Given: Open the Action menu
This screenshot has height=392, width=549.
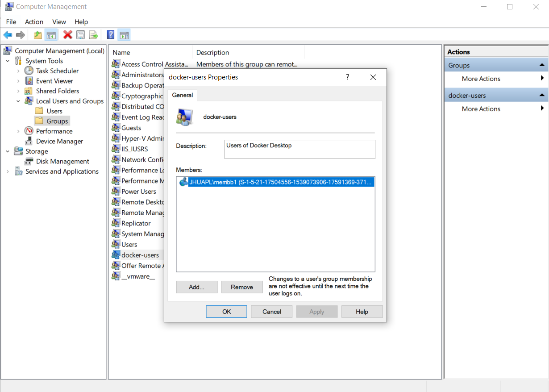Looking at the screenshot, I should (x=34, y=21).
